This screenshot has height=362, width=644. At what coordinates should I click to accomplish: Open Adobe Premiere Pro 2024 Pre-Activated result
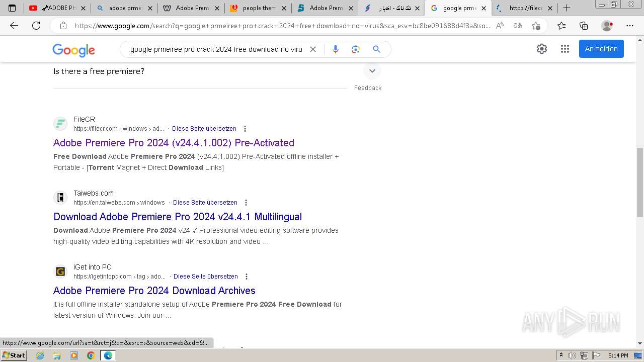click(x=174, y=143)
